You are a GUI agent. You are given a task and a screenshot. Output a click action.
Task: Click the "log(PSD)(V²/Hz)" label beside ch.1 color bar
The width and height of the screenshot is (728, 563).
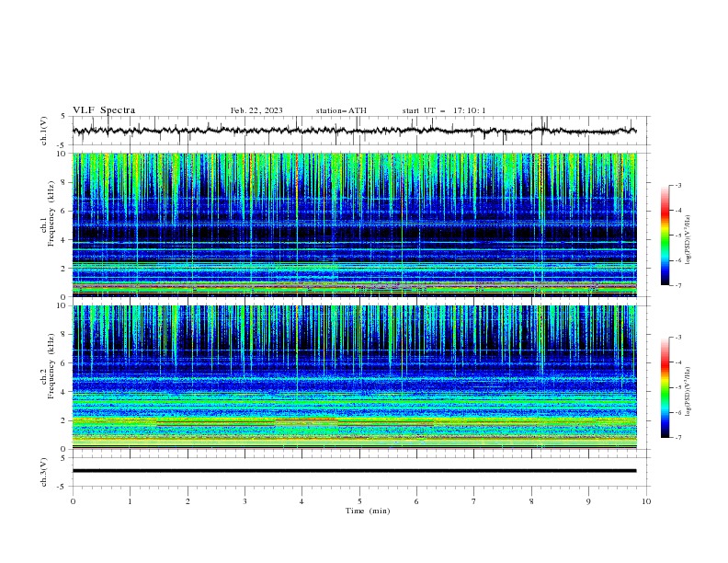(x=688, y=240)
